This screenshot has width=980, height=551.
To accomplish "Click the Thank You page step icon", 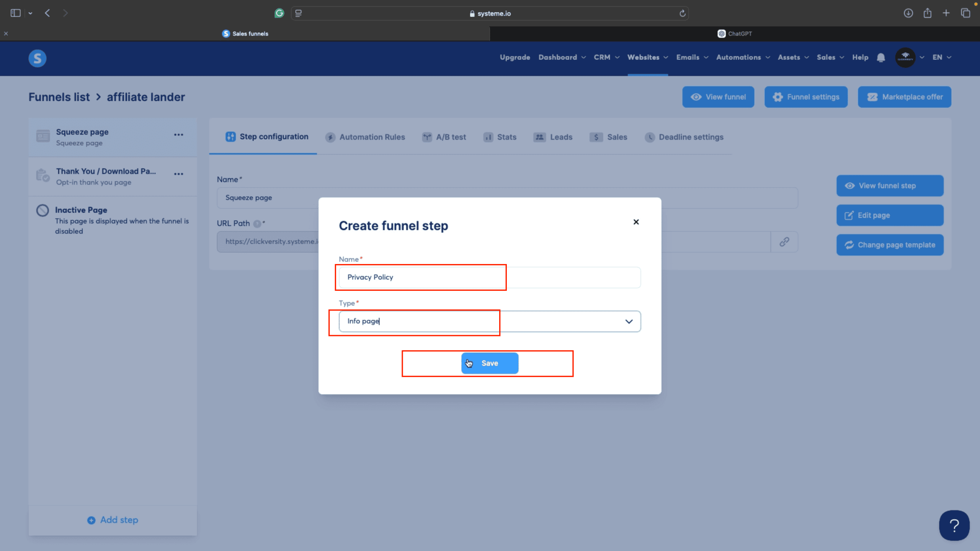I will pos(43,175).
